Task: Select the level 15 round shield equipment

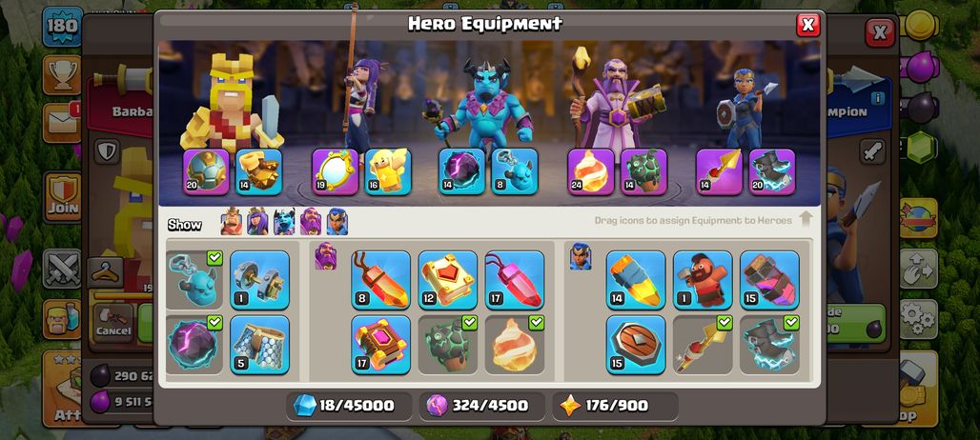Action: coord(636,345)
